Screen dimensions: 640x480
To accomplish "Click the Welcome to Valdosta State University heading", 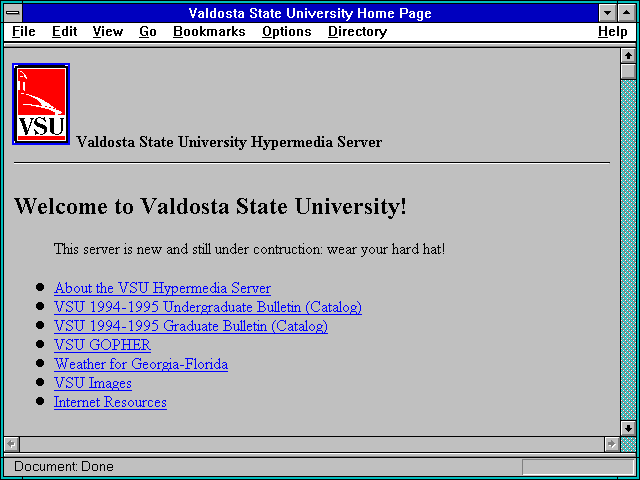I will click(211, 206).
